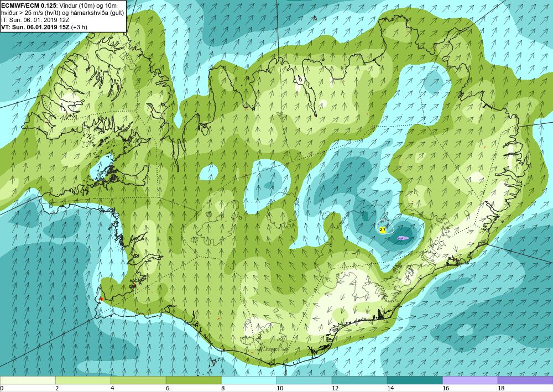Click the legend scale label '4'
The height and width of the screenshot is (392, 553).
[112, 388]
